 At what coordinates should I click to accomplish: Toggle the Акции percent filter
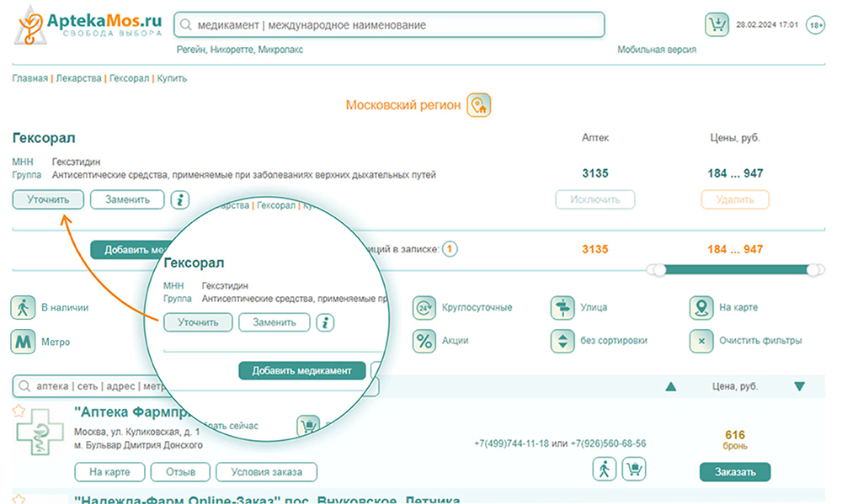[424, 342]
